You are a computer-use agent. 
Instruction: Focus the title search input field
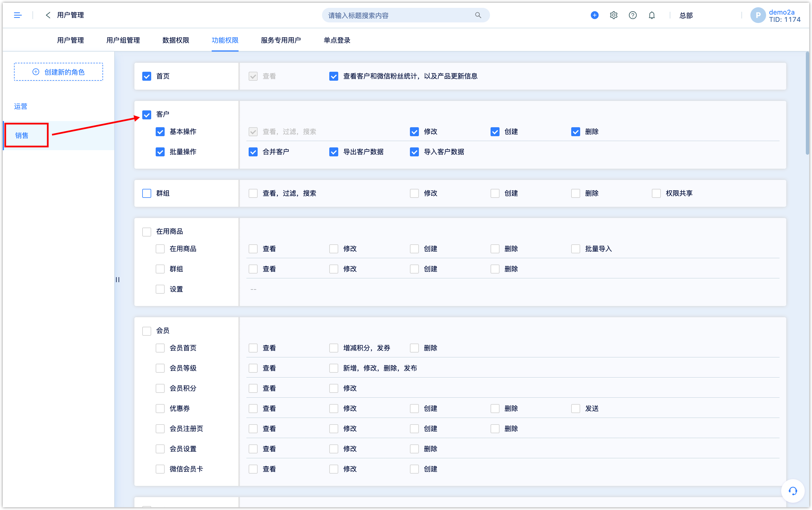click(x=405, y=15)
